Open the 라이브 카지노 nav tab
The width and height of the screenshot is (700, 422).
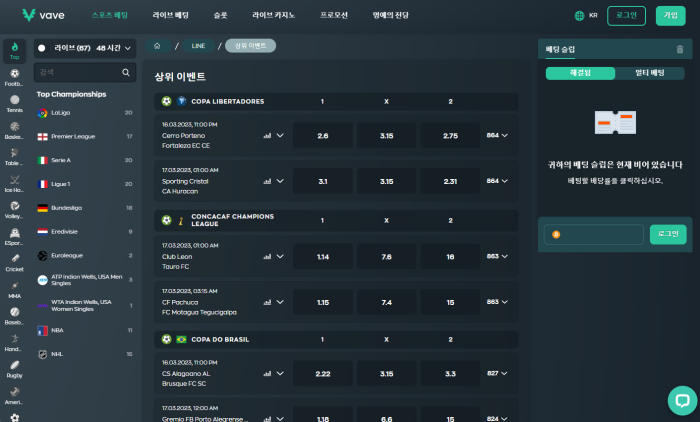pyautogui.click(x=274, y=15)
